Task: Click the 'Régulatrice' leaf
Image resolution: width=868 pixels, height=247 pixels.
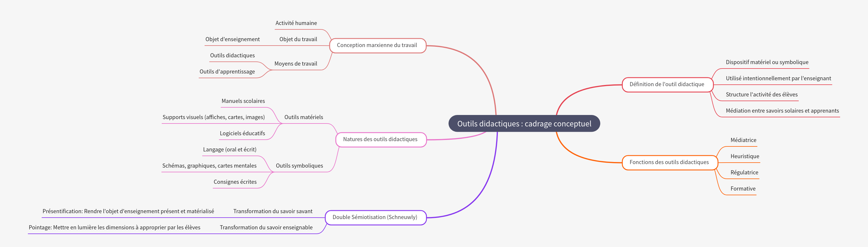Action: tap(744, 172)
